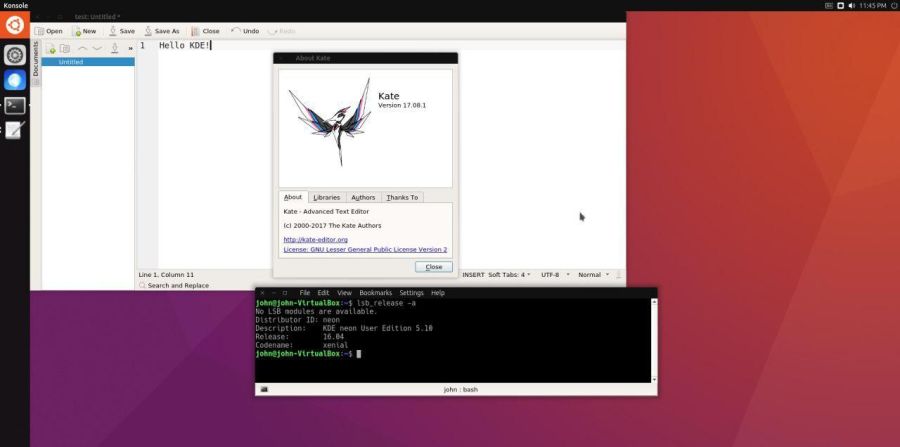This screenshot has width=900, height=447.
Task: Open the http://kate-editor.org link
Action: (315, 239)
